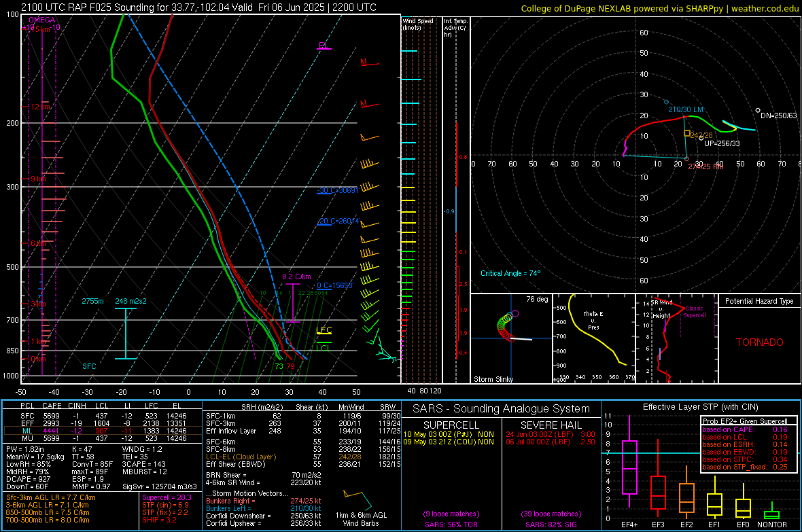Viewport: 802px width, 532px height.
Task: Click the UP=256/33 hodograph label
Action: (x=722, y=143)
